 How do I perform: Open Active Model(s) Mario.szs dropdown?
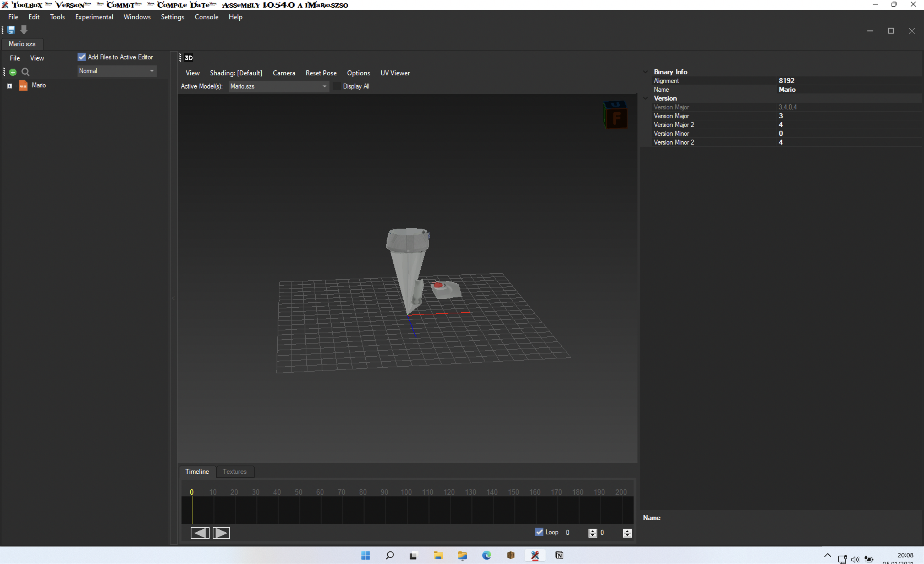tap(278, 86)
